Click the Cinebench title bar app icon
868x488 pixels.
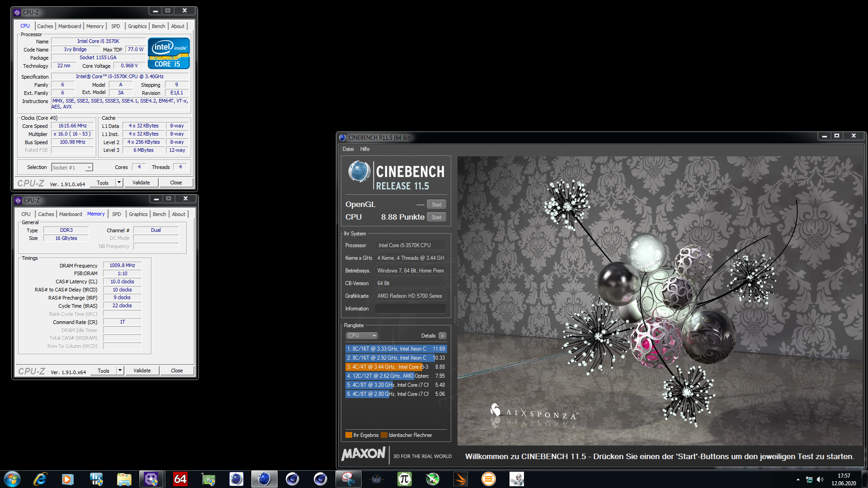[342, 137]
